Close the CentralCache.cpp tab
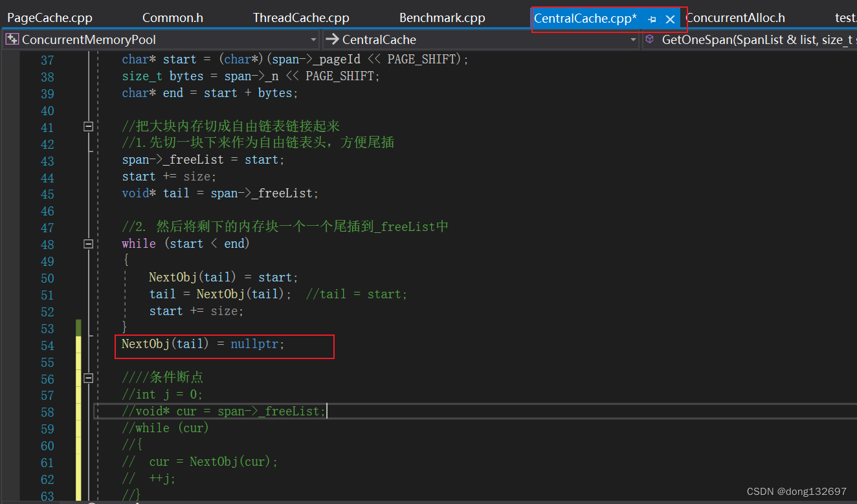This screenshot has height=504, width=857. 670,19
